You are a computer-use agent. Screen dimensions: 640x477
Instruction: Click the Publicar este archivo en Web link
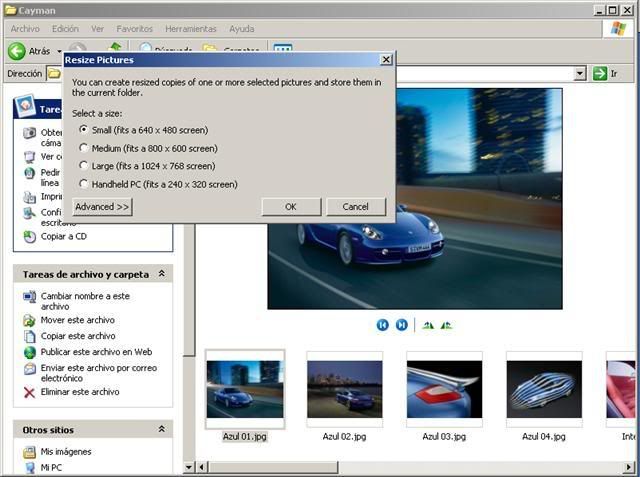[x=96, y=352]
